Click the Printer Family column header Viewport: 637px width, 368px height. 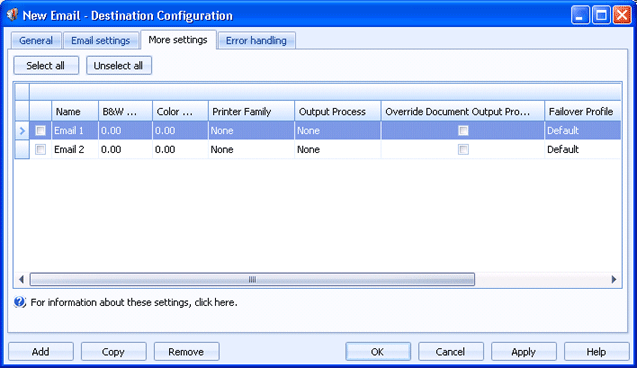coord(251,112)
